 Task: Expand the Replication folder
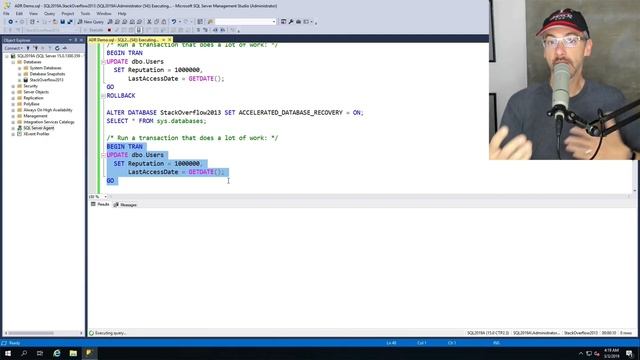(13, 98)
